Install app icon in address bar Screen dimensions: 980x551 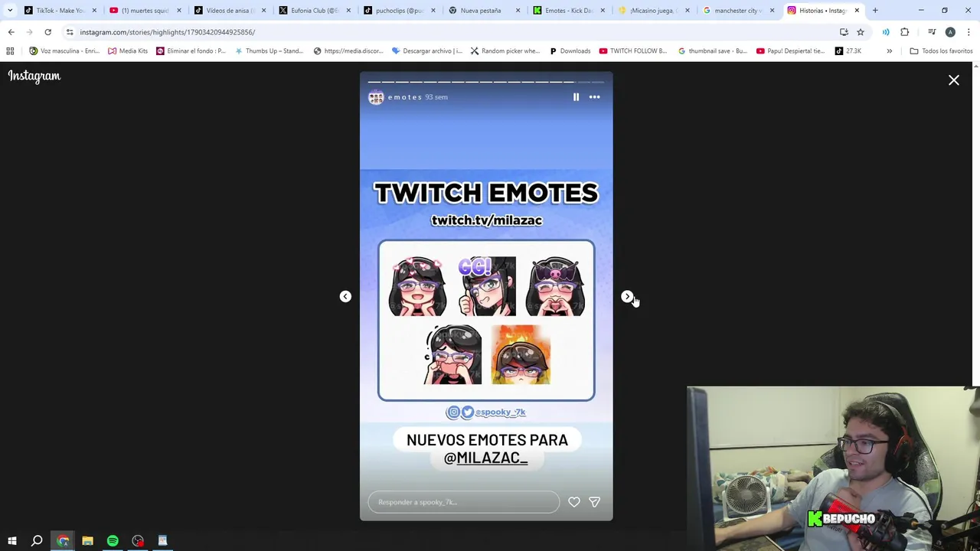tap(844, 32)
